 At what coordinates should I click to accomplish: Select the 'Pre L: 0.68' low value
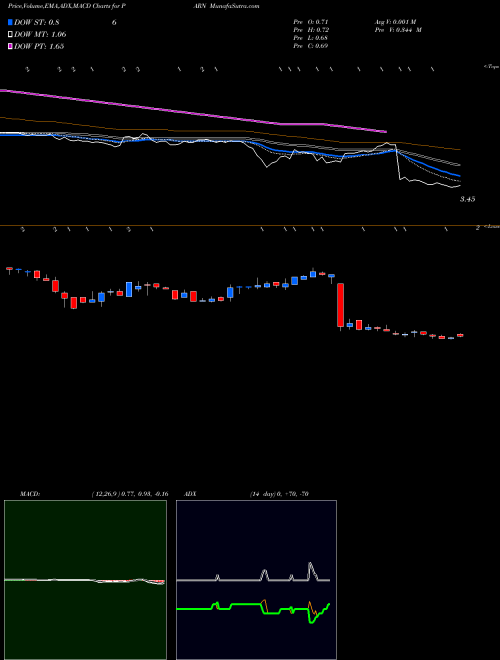pyautogui.click(x=311, y=38)
